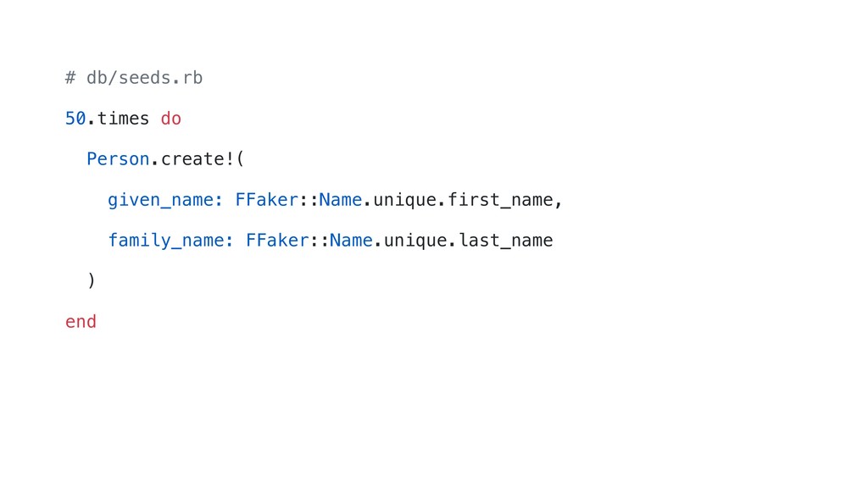Click the family_name: key
Image resolution: width=868 pixels, height=488 pixels.
click(170, 241)
